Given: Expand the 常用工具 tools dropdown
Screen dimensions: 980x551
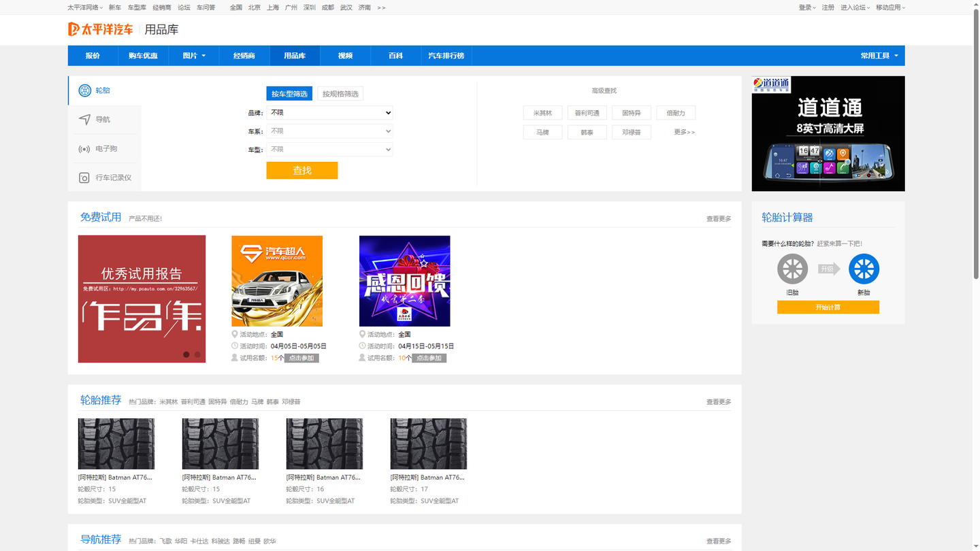Looking at the screenshot, I should [x=879, y=56].
